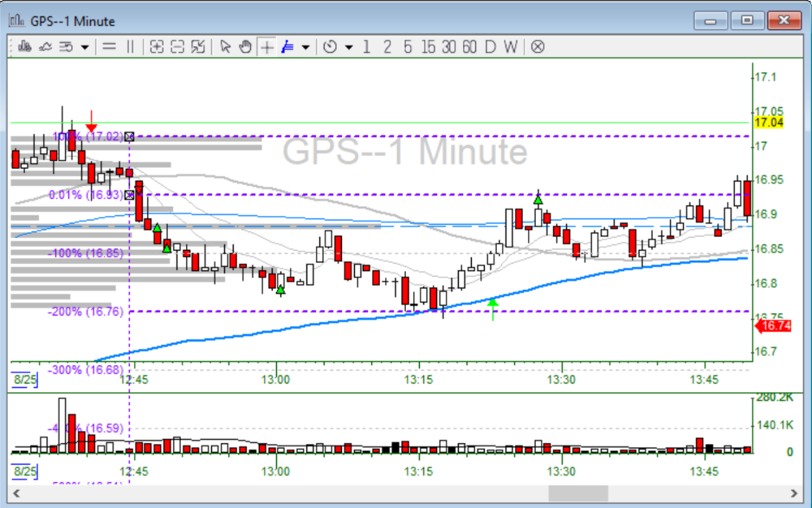Open the chart style dropdown arrow
Screen dimensions: 812x508
pyautogui.click(x=84, y=47)
